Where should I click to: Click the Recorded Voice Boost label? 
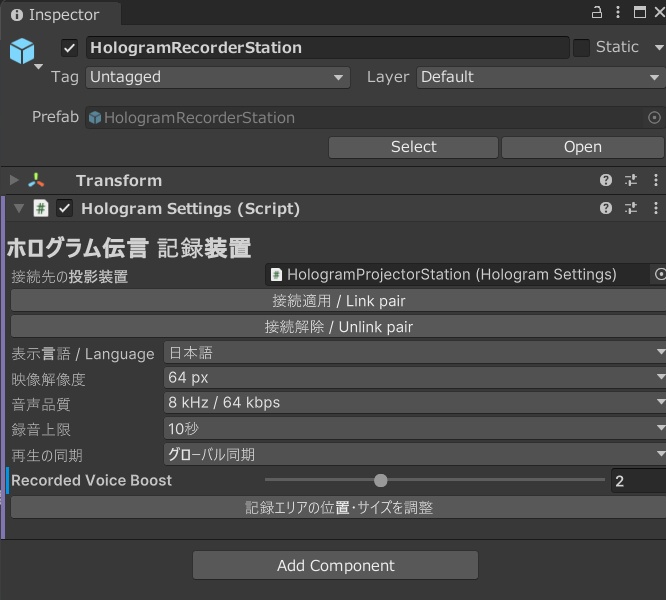91,481
